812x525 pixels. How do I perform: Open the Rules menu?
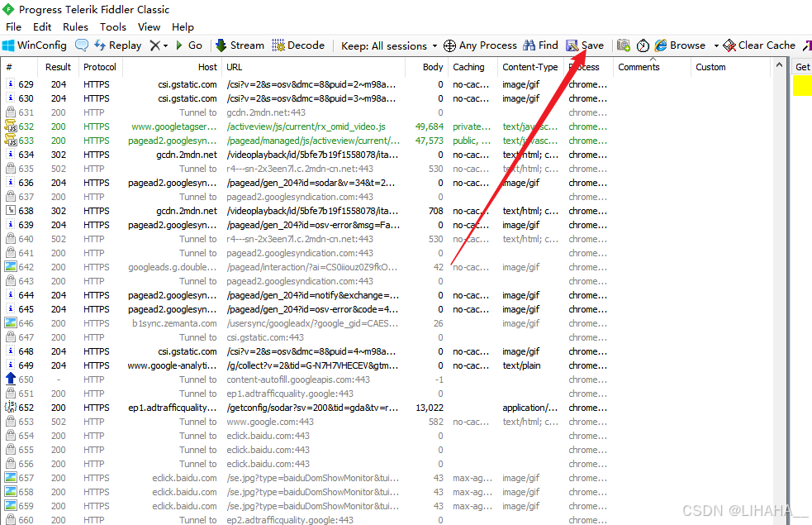tap(76, 27)
